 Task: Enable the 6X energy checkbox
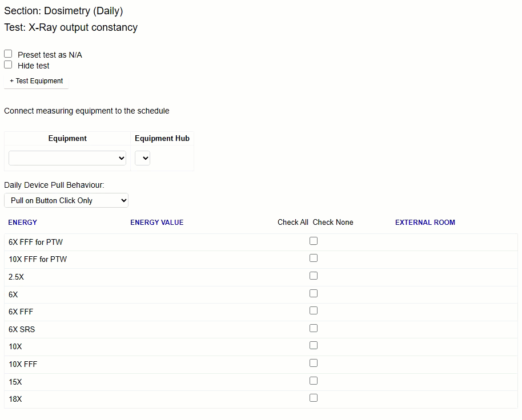point(314,293)
